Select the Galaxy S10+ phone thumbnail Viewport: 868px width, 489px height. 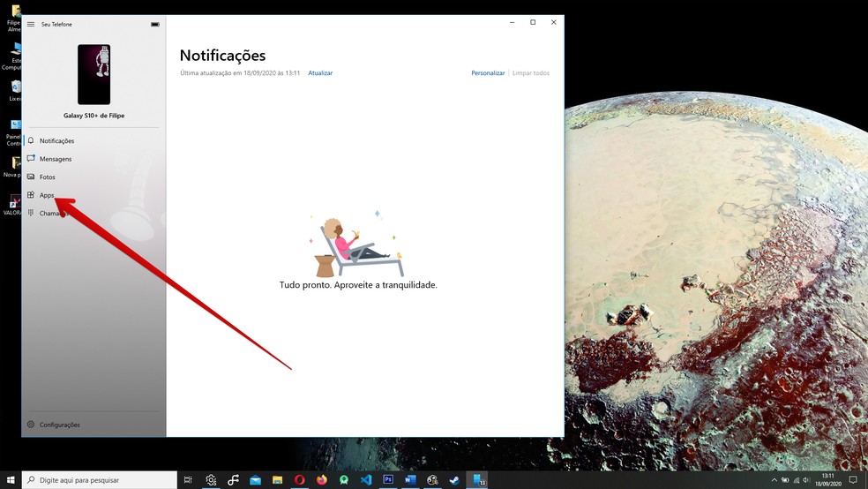pos(94,74)
